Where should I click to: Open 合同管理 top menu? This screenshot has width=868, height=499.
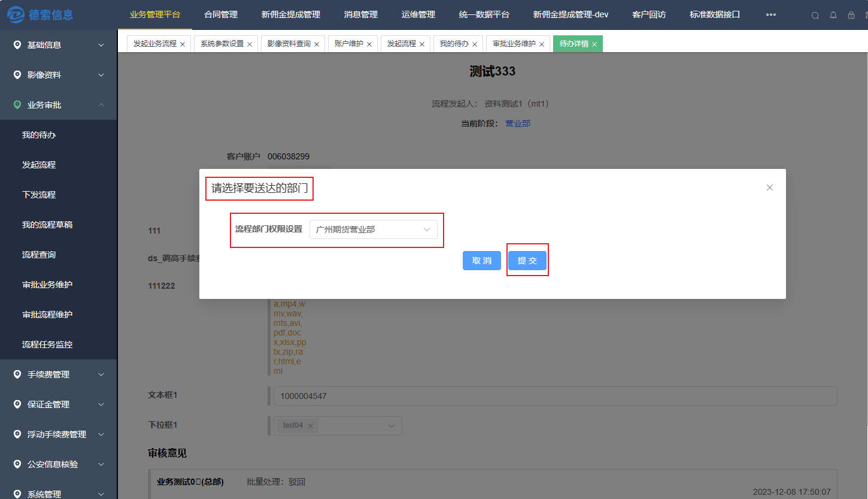(221, 14)
